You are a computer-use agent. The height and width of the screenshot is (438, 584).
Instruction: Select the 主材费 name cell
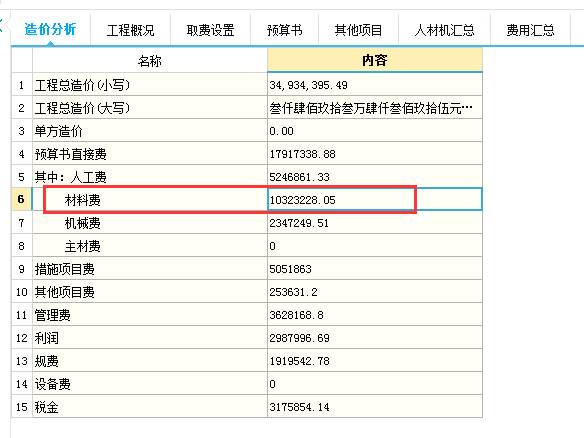[x=150, y=246]
